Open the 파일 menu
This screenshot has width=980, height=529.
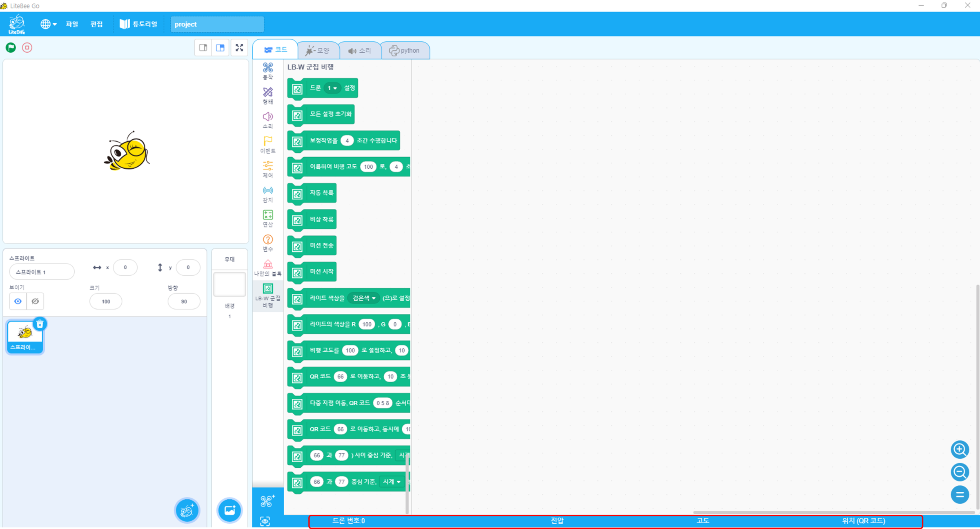click(72, 24)
